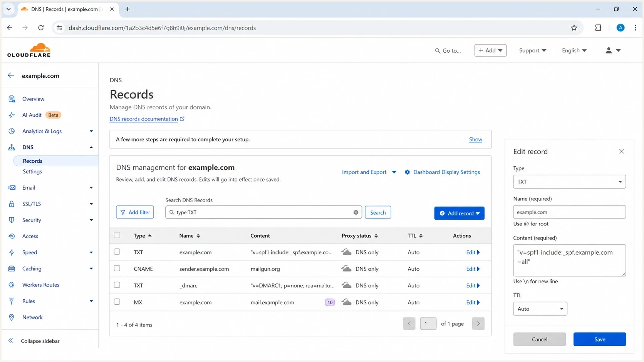This screenshot has width=644, height=362.
Task: Expand the Email sidebar section
Action: pos(91,188)
